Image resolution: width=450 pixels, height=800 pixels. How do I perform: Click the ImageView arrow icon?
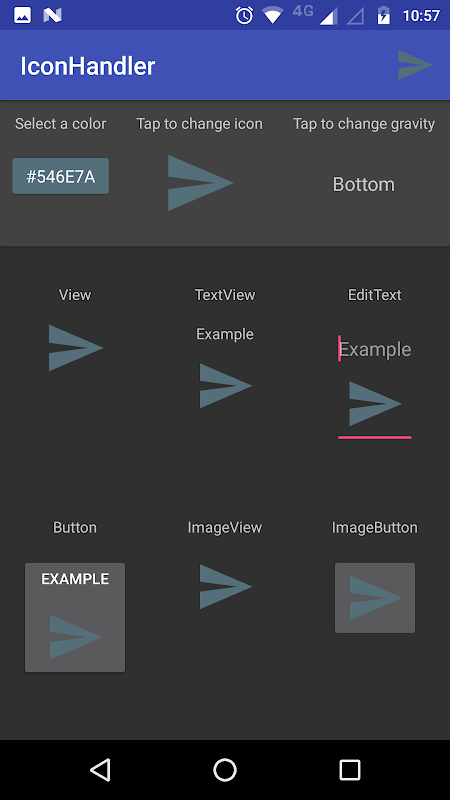[x=226, y=586]
